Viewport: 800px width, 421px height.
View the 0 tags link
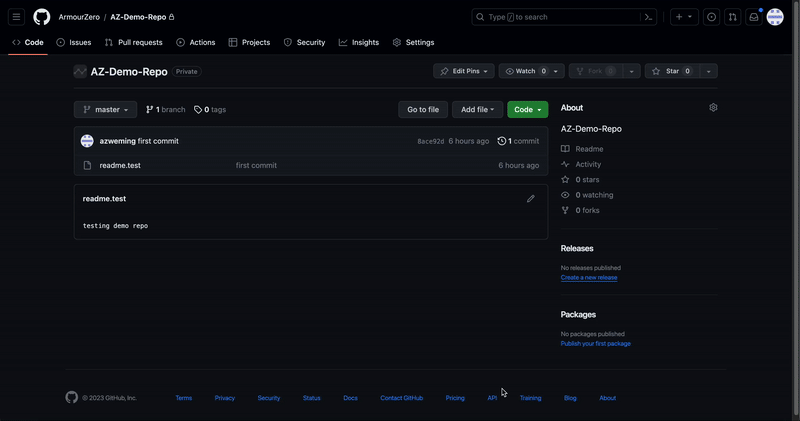[210, 109]
